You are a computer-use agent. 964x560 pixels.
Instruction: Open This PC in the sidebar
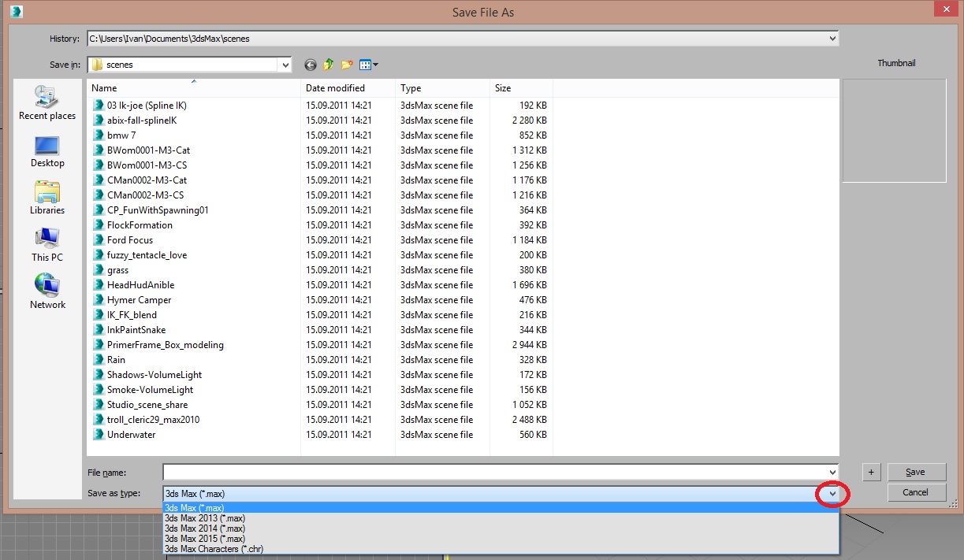[47, 245]
